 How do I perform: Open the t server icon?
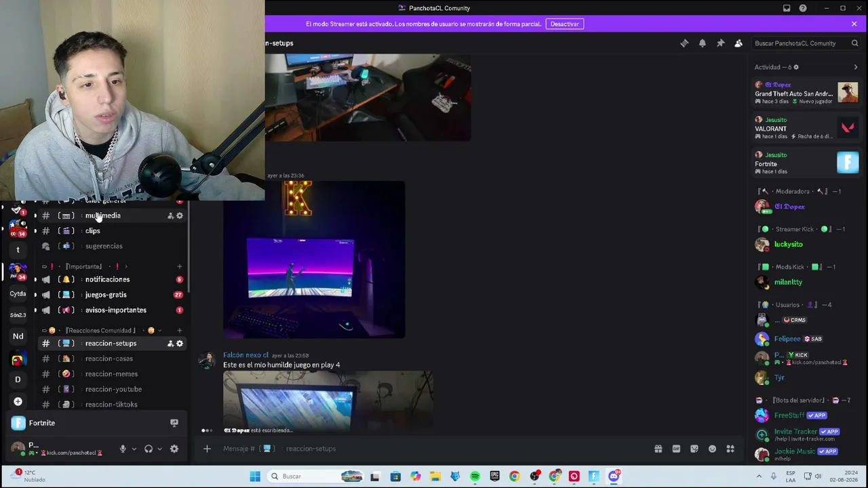click(x=18, y=249)
